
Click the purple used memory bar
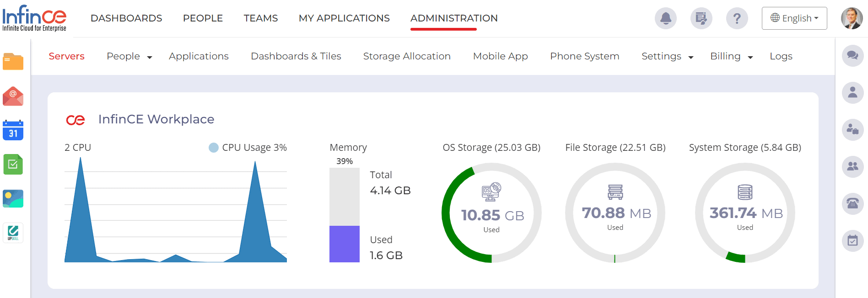click(345, 244)
